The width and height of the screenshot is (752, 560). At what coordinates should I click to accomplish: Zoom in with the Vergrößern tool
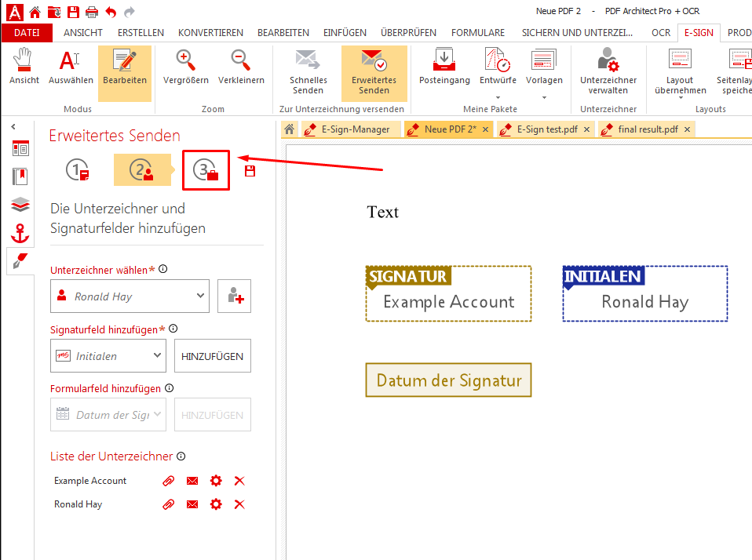pos(185,67)
